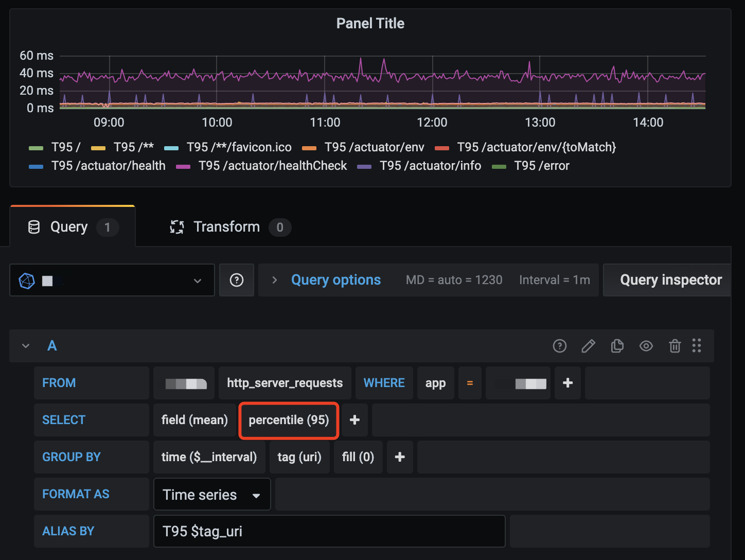Open the datasource selection dropdown
Screen dimensions: 745x560
[x=197, y=281]
